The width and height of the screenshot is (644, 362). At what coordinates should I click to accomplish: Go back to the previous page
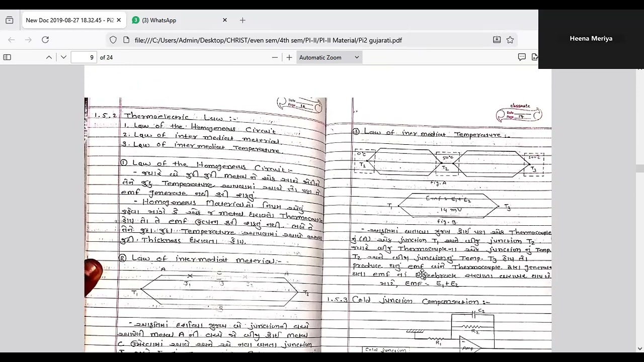(12, 40)
